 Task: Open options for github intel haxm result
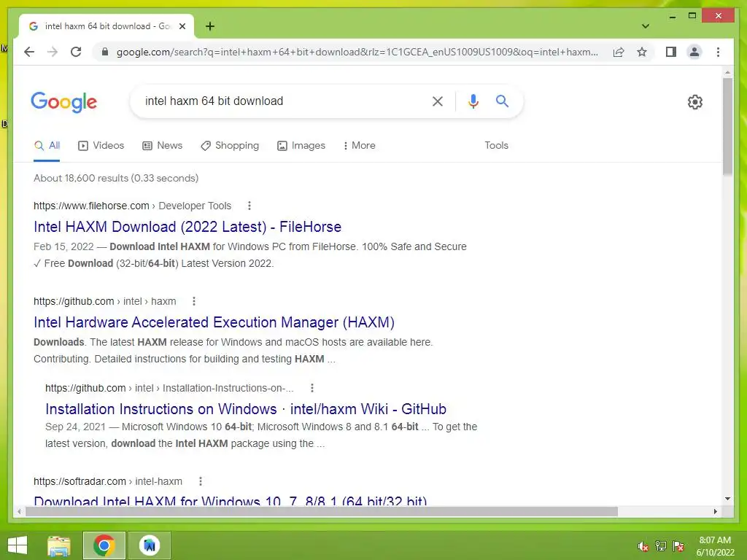pos(193,301)
